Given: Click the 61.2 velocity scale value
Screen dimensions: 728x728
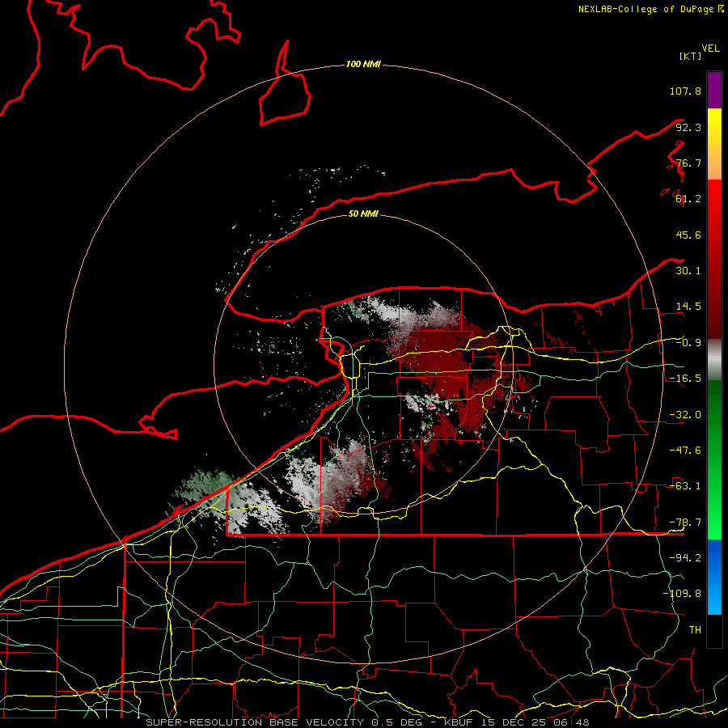Looking at the screenshot, I should pos(688,199).
